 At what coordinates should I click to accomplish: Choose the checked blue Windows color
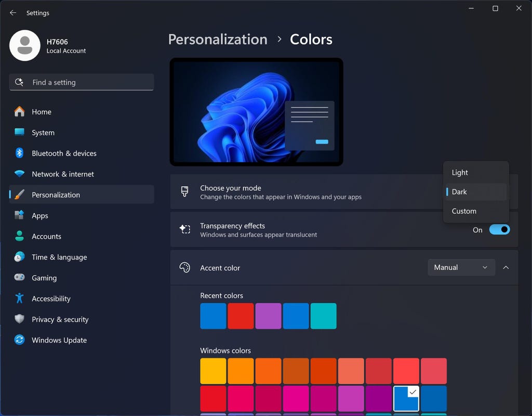[x=406, y=398]
